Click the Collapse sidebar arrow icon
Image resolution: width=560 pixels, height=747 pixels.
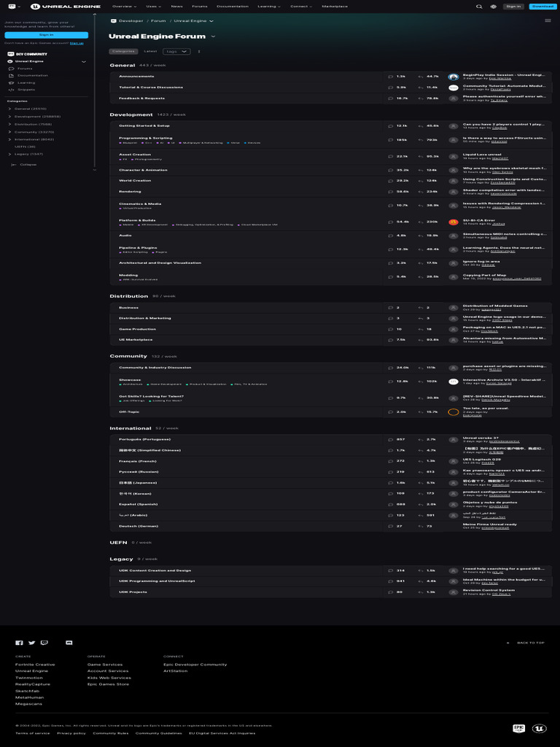[x=13, y=164]
